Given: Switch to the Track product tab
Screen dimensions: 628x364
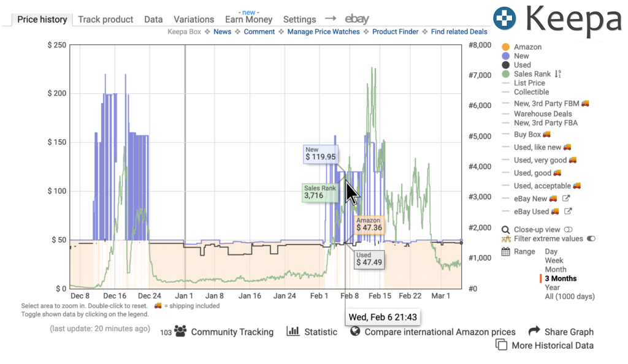Looking at the screenshot, I should [105, 19].
